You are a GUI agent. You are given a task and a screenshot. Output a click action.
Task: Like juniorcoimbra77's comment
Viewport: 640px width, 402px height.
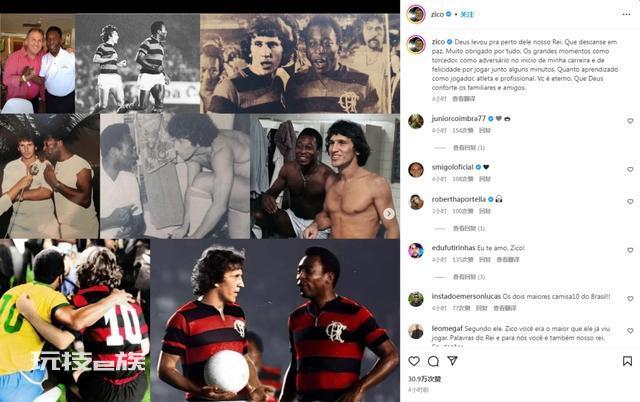coord(630,121)
